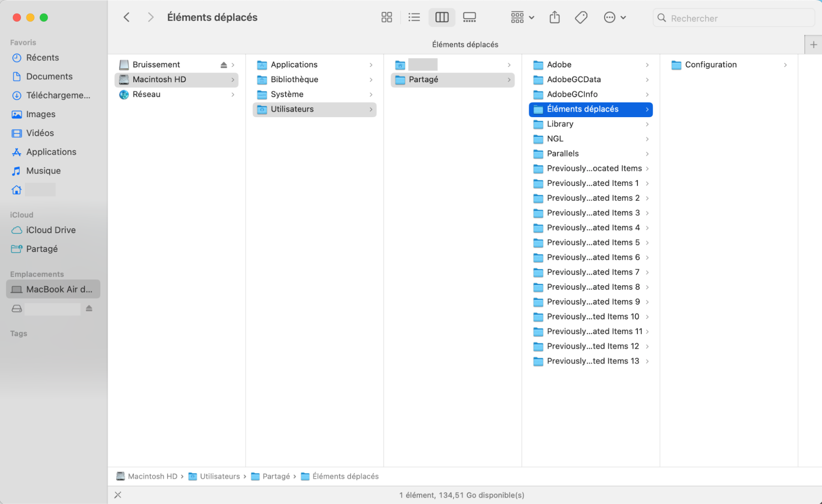Select the Utilisateurs folder in second column
This screenshot has height=504, width=822.
click(x=315, y=109)
